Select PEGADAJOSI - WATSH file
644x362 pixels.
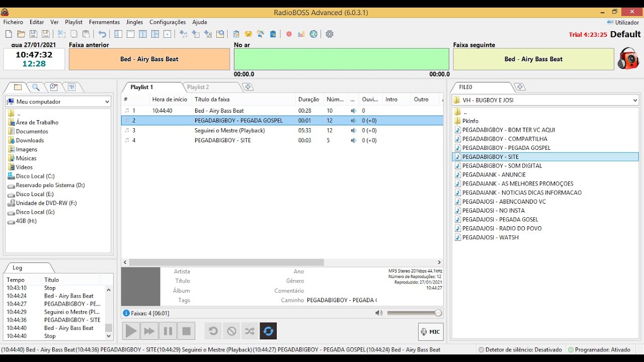[490, 237]
